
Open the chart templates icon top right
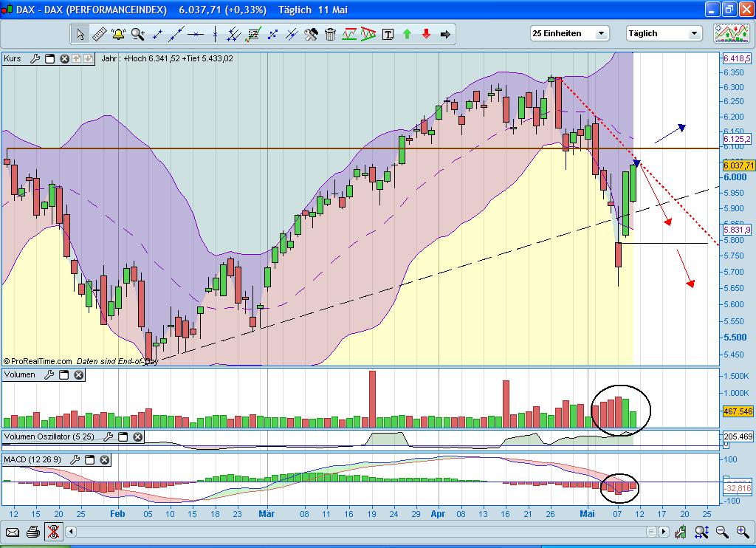(732, 32)
